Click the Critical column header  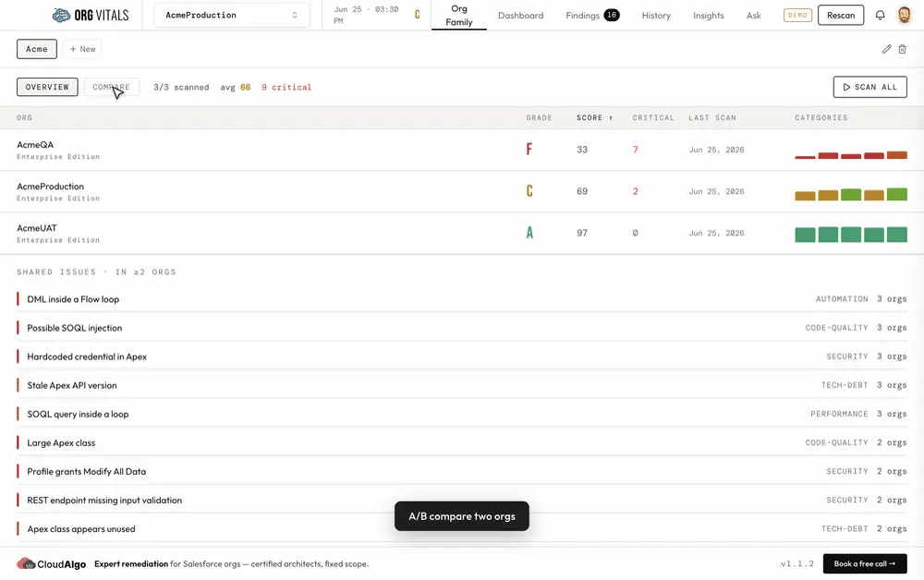pyautogui.click(x=653, y=118)
